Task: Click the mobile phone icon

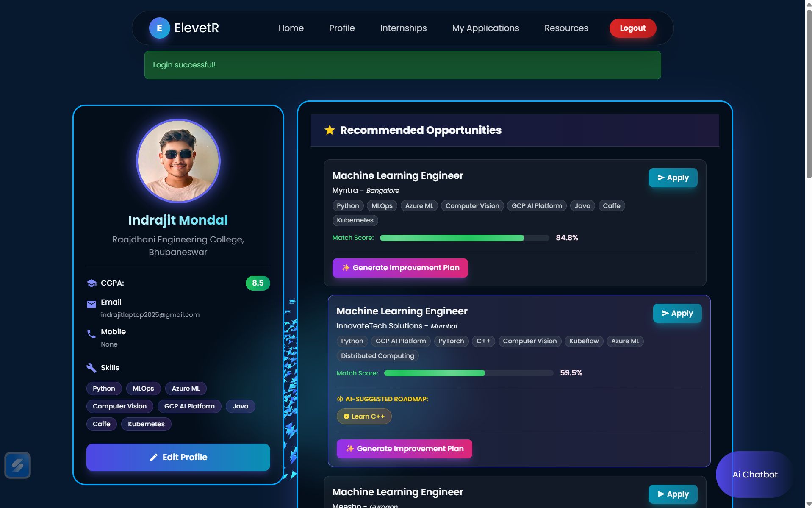Action: click(91, 334)
